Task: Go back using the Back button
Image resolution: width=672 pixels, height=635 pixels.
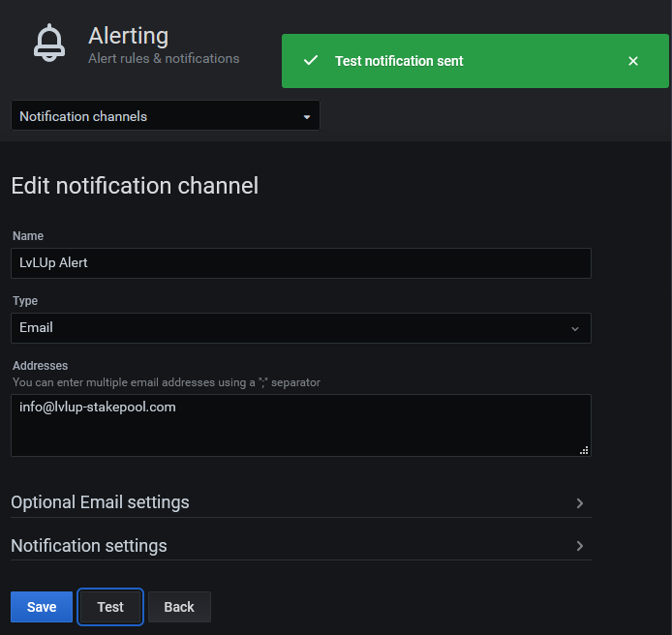Action: coord(179,607)
